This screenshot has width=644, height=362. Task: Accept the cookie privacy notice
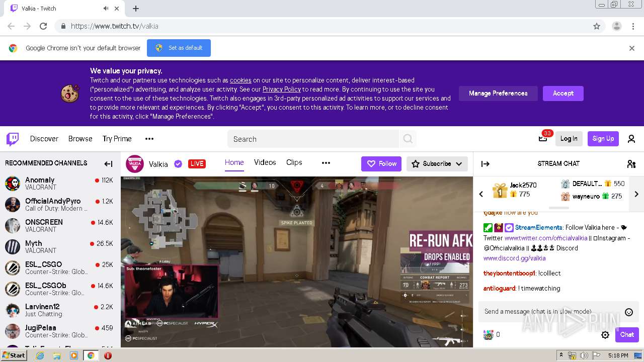[x=563, y=94]
